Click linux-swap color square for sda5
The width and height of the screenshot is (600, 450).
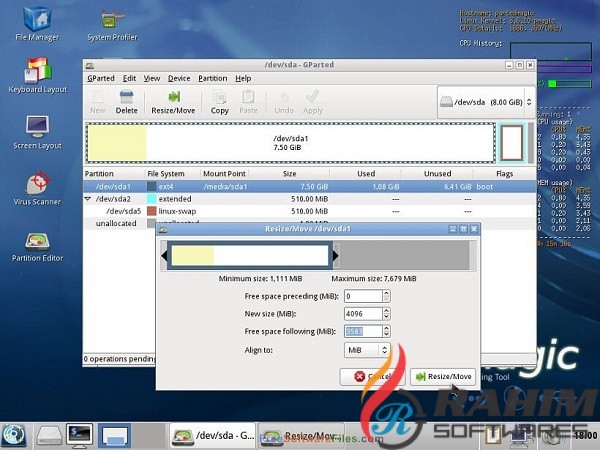[x=152, y=211]
